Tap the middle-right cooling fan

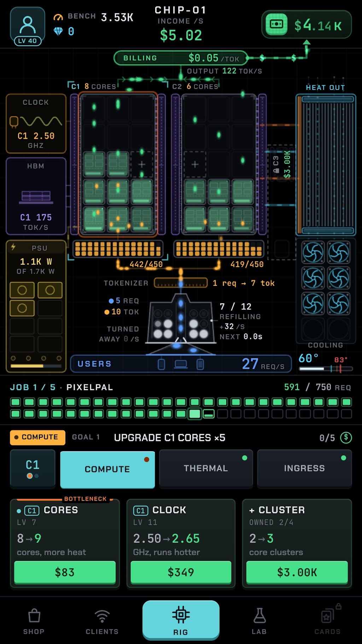point(339,278)
